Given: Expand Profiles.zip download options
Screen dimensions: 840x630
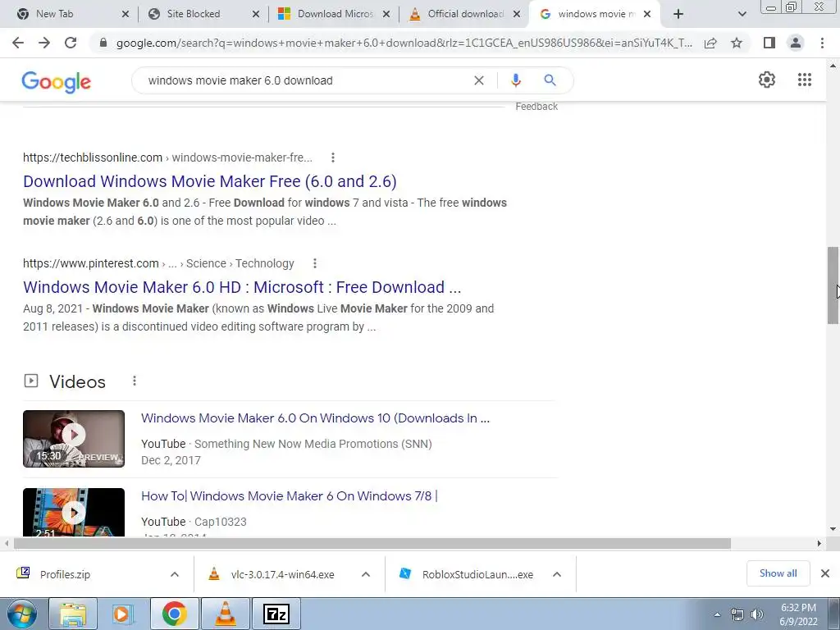Looking at the screenshot, I should [x=174, y=574].
